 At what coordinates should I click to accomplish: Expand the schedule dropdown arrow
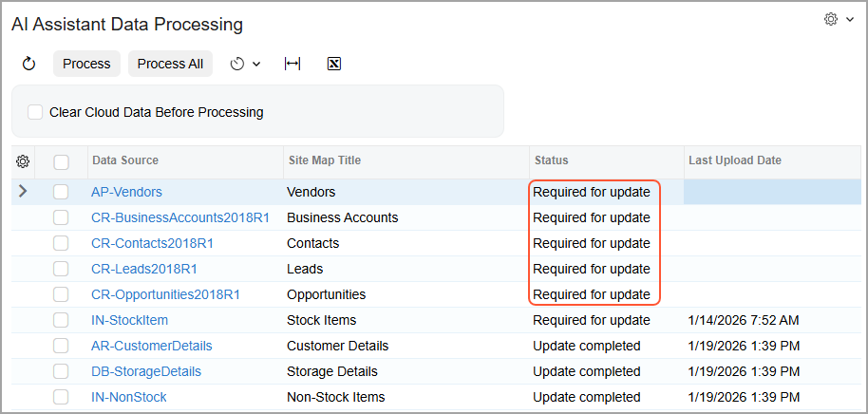point(256,65)
